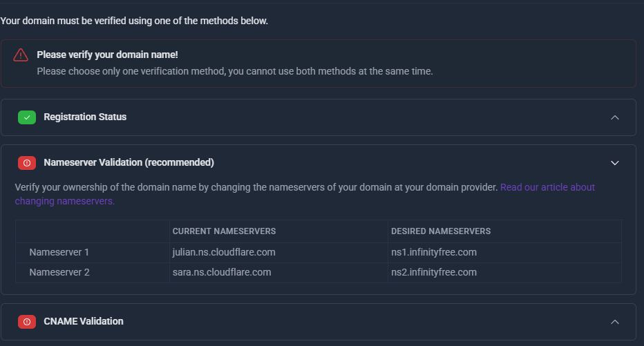
Task: Click julian.ns.cloudflare.com current nameserver cell
Action: (224, 252)
